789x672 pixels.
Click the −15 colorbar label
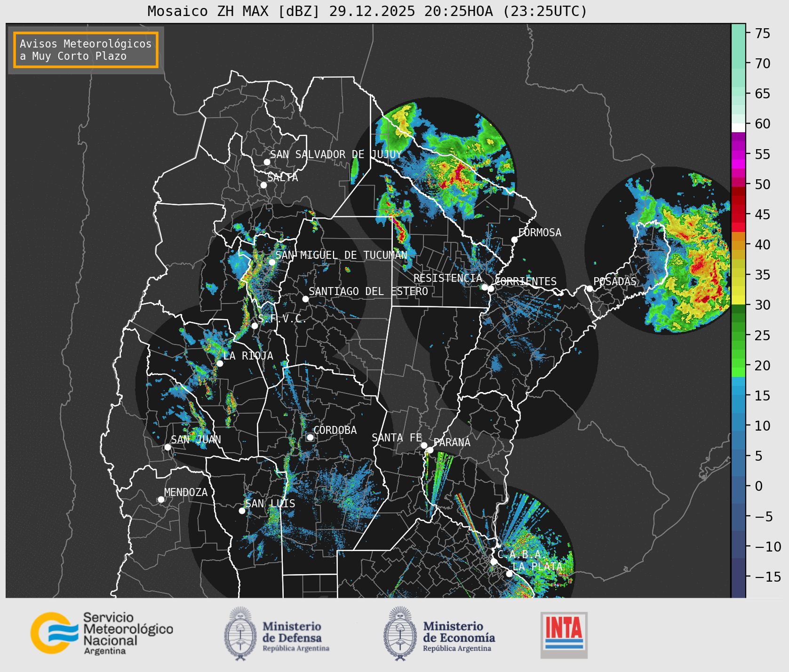click(x=768, y=576)
